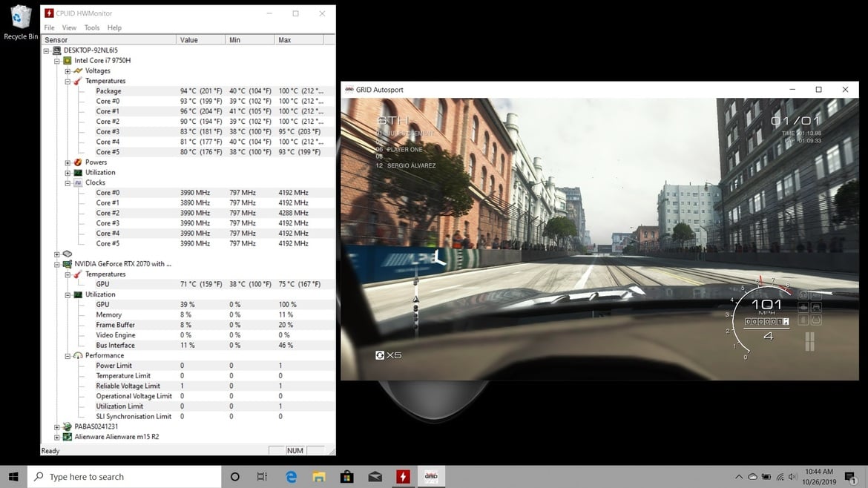Open the Wi-Fi network tray icon
868x488 pixels.
click(x=780, y=477)
